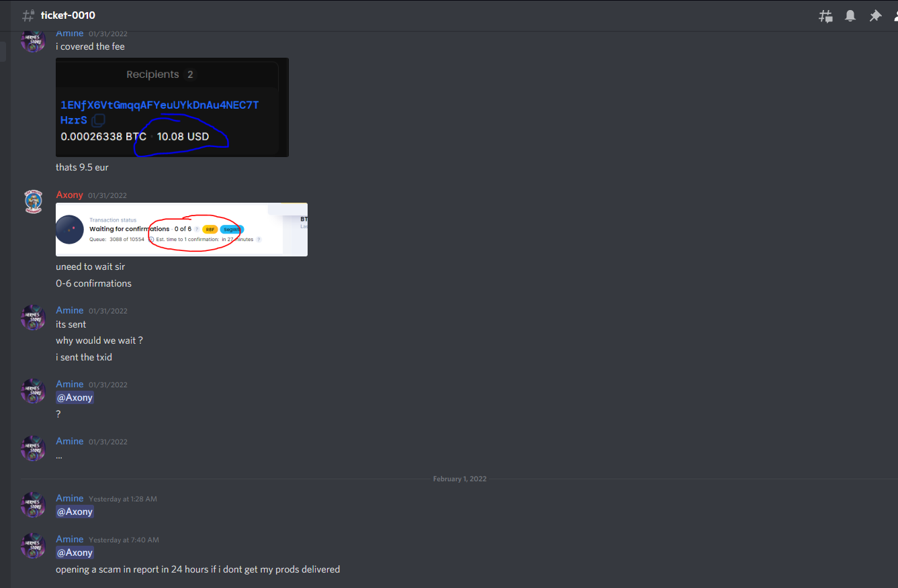This screenshot has height=588, width=898.
Task: Click the blue bitcoin address link
Action: (x=160, y=112)
